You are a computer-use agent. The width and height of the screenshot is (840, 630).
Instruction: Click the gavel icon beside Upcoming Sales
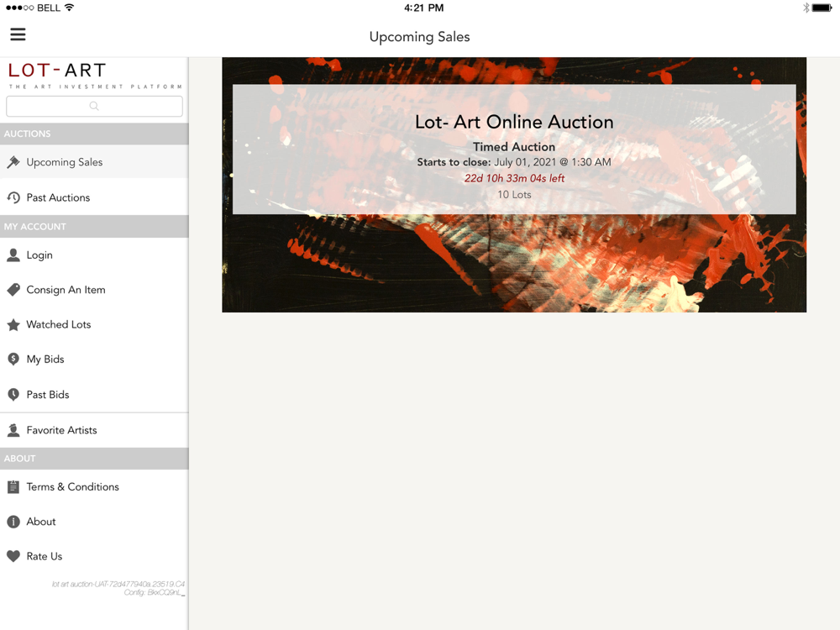tap(13, 162)
